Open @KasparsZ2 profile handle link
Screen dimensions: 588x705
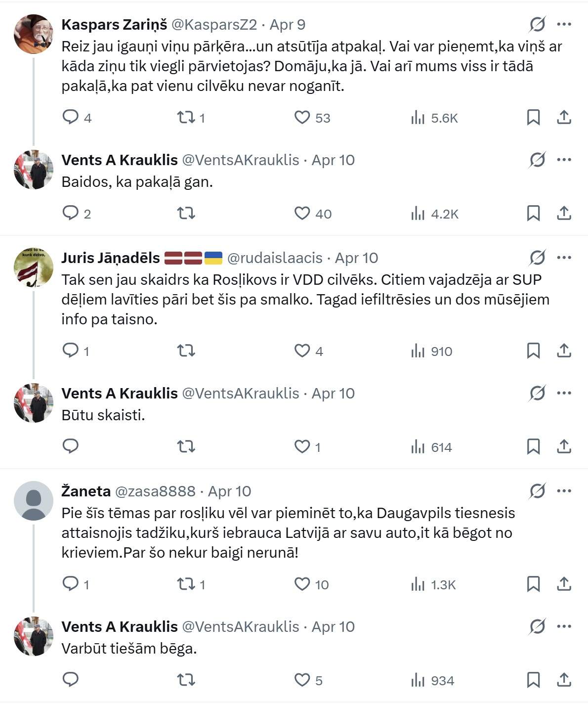pyautogui.click(x=214, y=25)
